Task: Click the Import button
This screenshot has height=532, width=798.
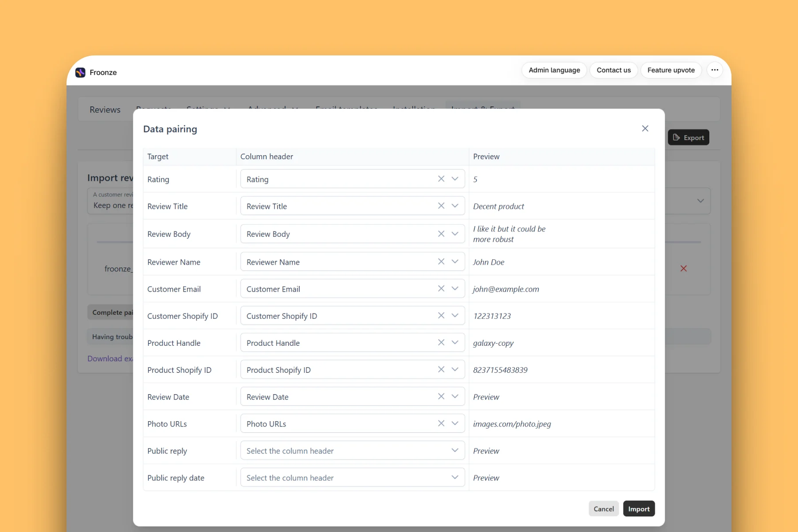Action: (639, 509)
